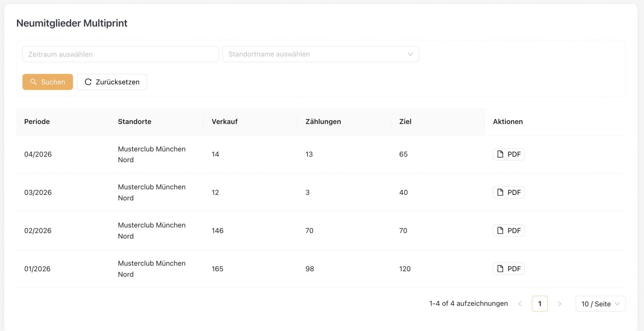Click Zählungen value 98
This screenshot has width=644, height=331.
tap(310, 269)
